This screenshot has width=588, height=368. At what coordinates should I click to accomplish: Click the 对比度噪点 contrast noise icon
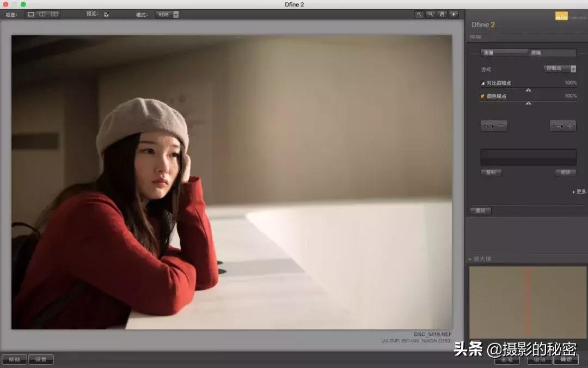pos(483,83)
